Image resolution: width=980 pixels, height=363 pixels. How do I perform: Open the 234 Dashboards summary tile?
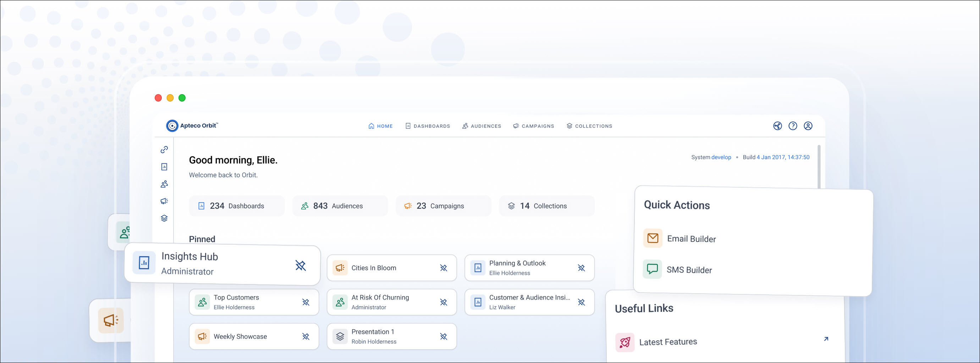[x=237, y=206]
